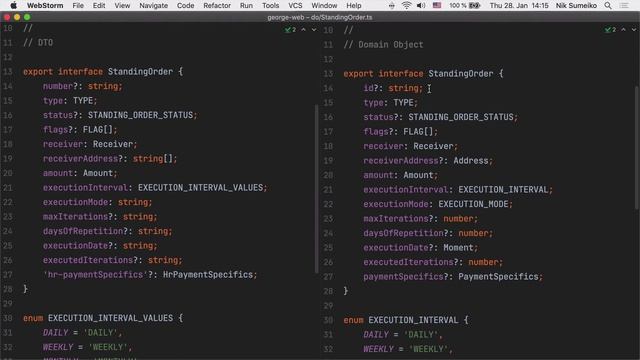Click 'hr-paymentSpecifics' property in left pane
The height and width of the screenshot is (360, 640).
point(95,275)
